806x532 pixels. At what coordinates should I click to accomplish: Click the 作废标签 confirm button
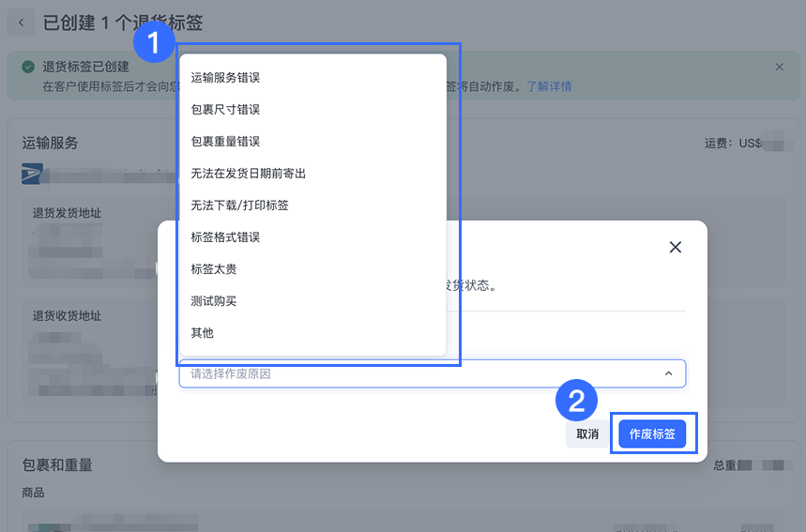pyautogui.click(x=652, y=433)
